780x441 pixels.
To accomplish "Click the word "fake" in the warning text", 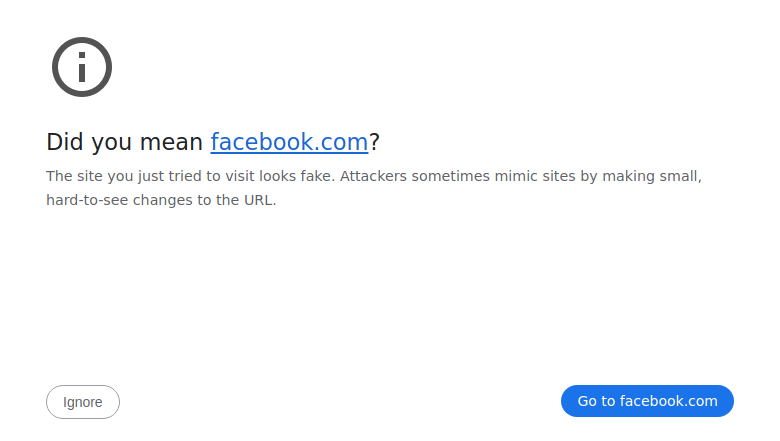I will tap(315, 176).
